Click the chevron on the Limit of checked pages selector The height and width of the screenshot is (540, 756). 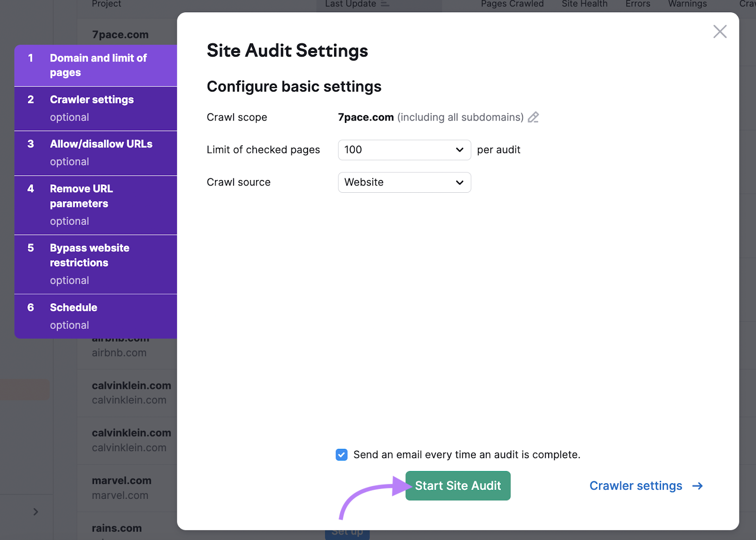coord(459,150)
